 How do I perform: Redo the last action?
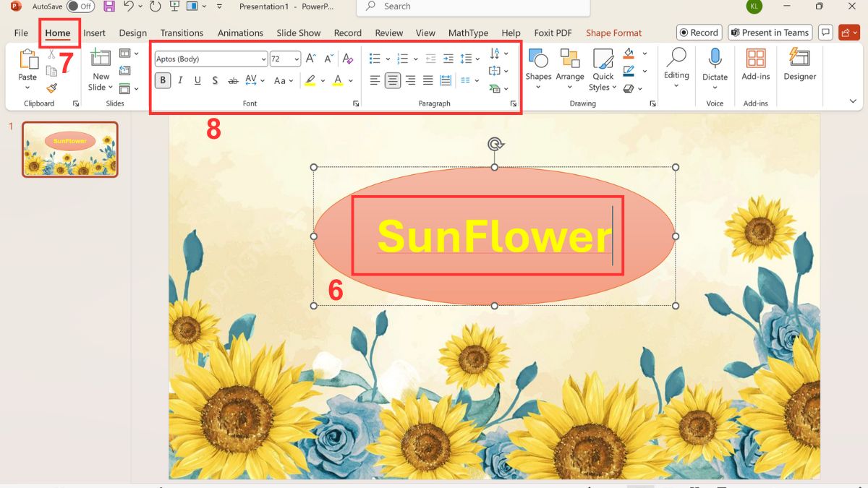[155, 7]
